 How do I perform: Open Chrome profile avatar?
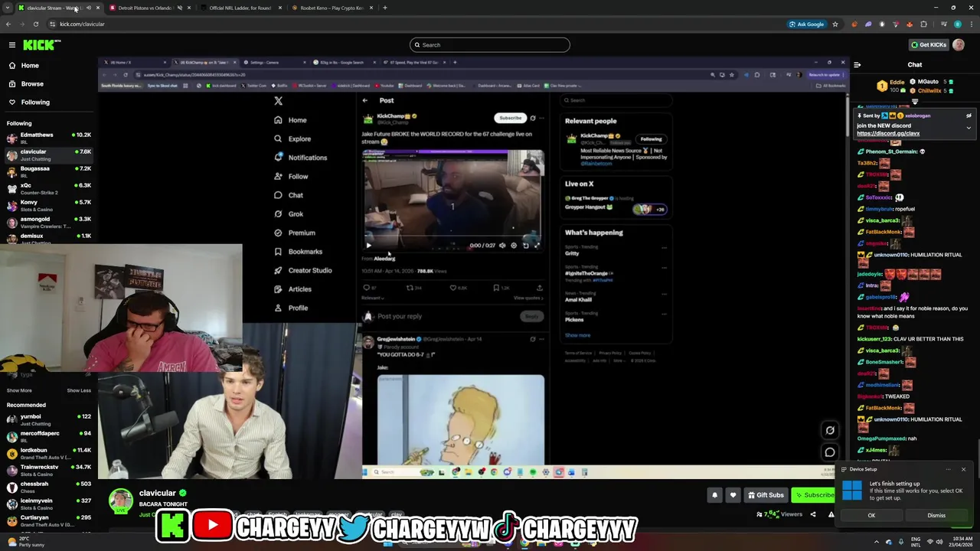tap(958, 24)
